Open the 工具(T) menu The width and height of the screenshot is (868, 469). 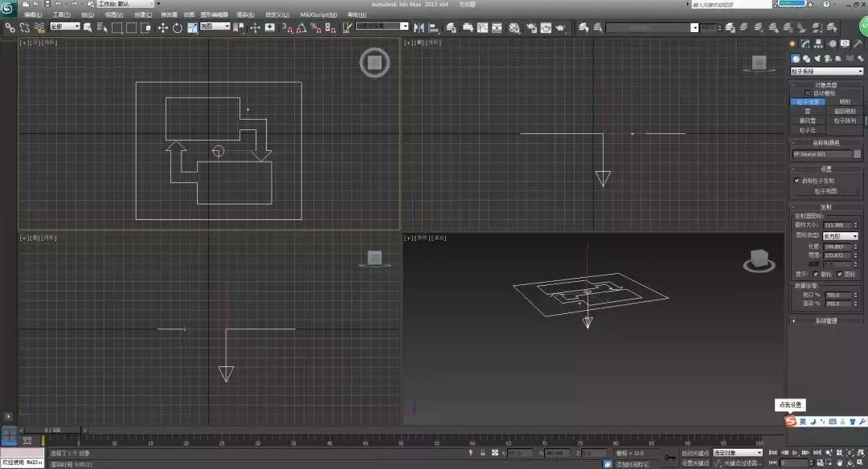click(x=61, y=15)
